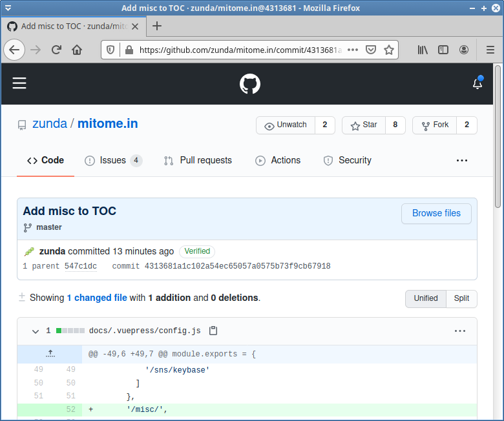This screenshot has width=504, height=421.
Task: View the watchers count 2
Action: (325, 125)
